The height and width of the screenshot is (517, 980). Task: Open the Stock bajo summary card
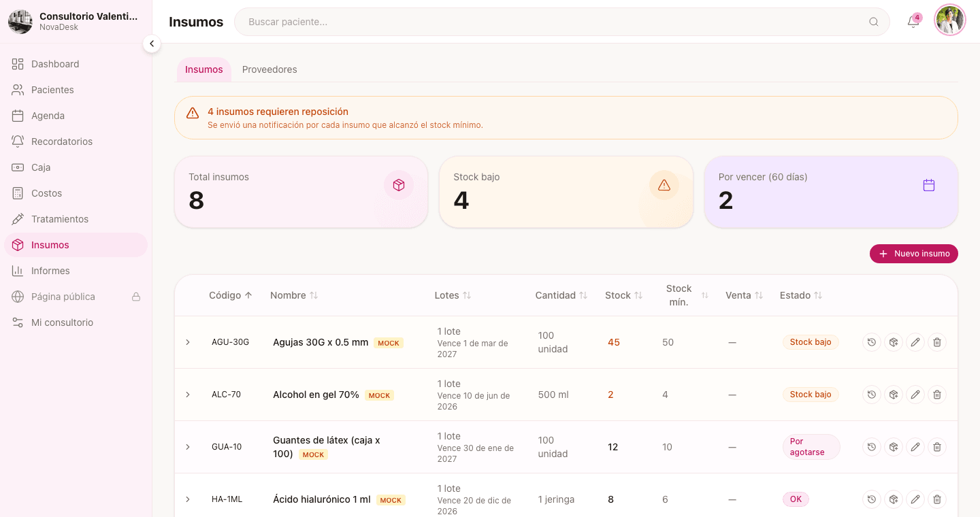[x=566, y=192]
